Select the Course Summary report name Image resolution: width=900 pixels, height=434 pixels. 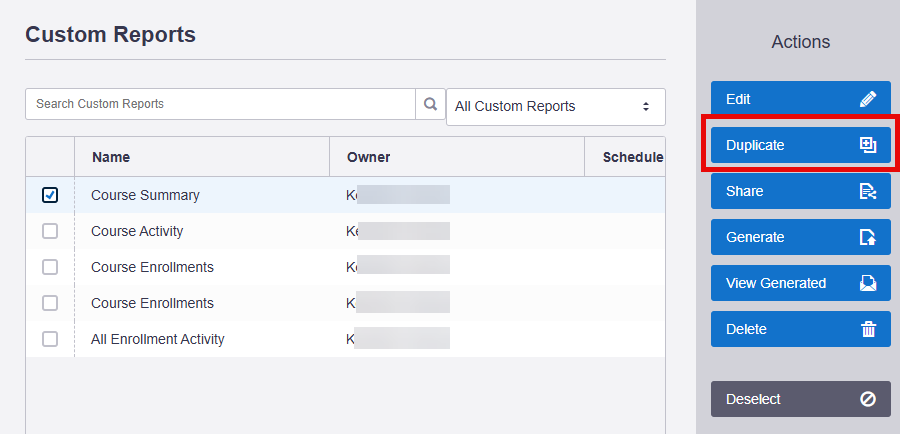pos(145,195)
